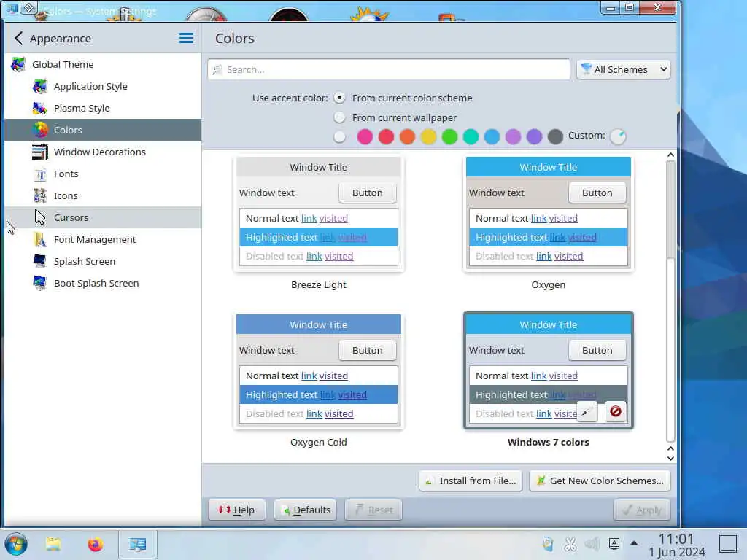Pick the teal accent color
Image resolution: width=747 pixels, height=560 pixels.
click(x=471, y=136)
